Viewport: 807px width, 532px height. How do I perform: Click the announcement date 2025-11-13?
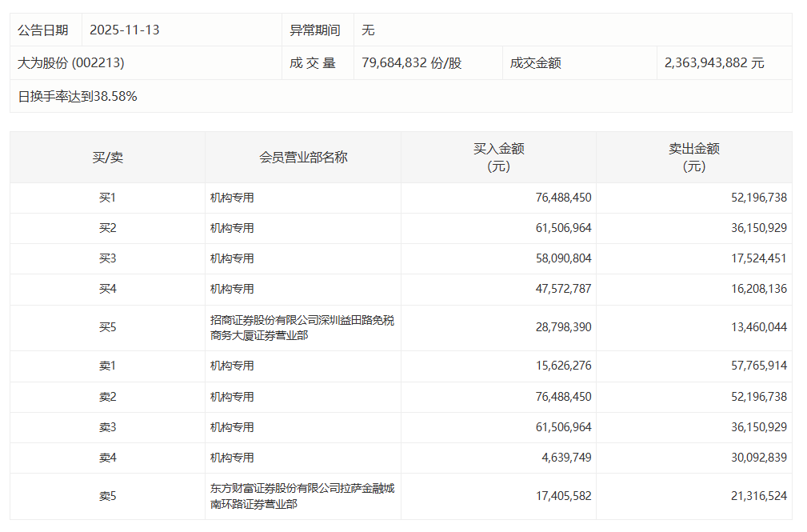coord(125,30)
